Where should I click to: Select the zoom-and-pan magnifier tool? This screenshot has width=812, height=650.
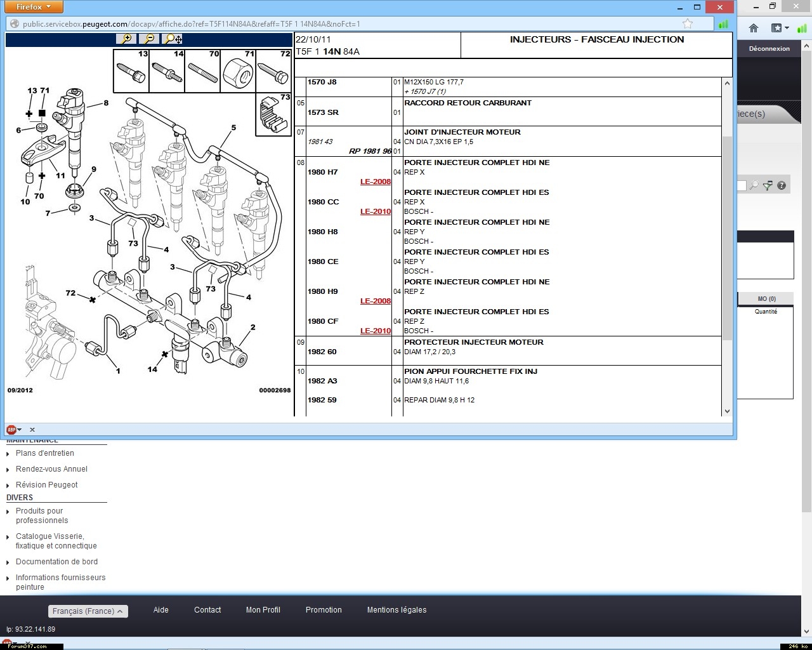point(172,39)
